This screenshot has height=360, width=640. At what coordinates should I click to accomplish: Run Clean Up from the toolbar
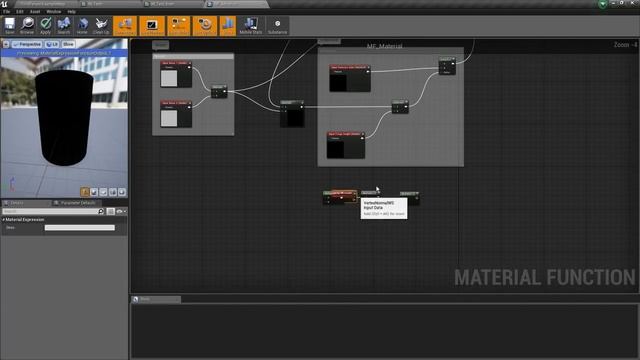(101, 25)
